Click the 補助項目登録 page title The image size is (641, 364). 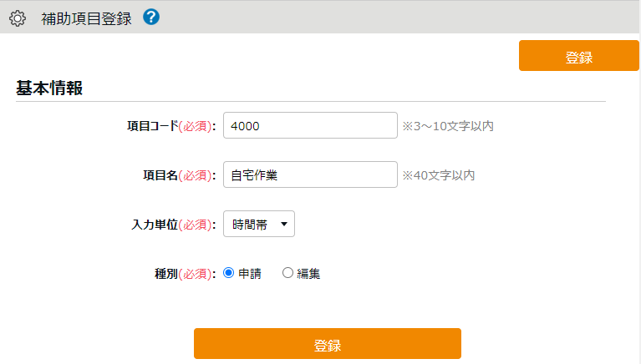[x=86, y=19]
